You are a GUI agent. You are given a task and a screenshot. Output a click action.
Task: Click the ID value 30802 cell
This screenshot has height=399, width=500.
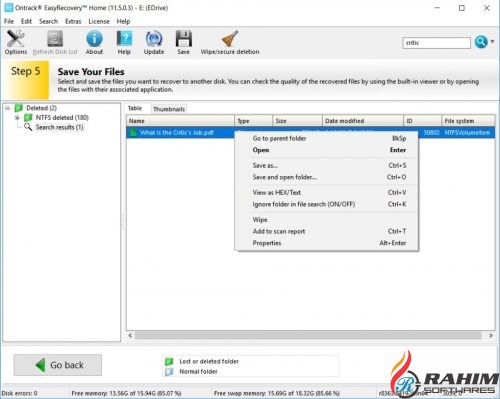click(431, 133)
